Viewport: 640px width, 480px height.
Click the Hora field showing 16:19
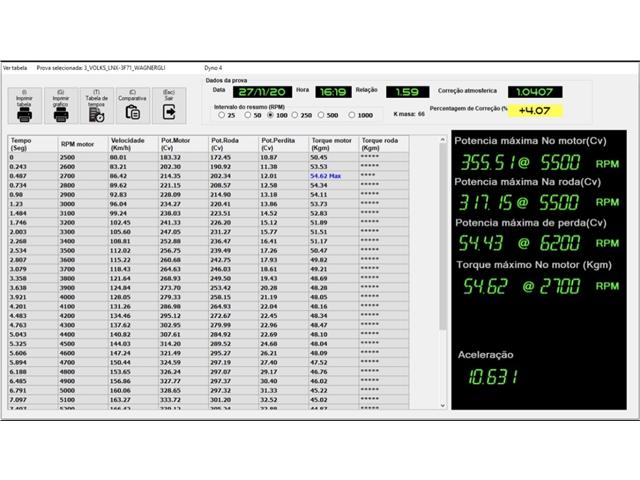click(x=333, y=92)
